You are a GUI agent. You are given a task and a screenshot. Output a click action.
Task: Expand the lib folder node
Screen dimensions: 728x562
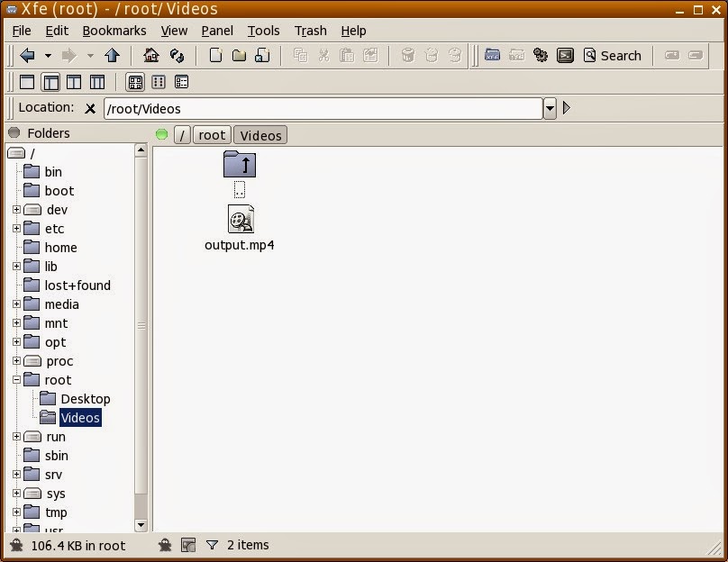coord(17,266)
